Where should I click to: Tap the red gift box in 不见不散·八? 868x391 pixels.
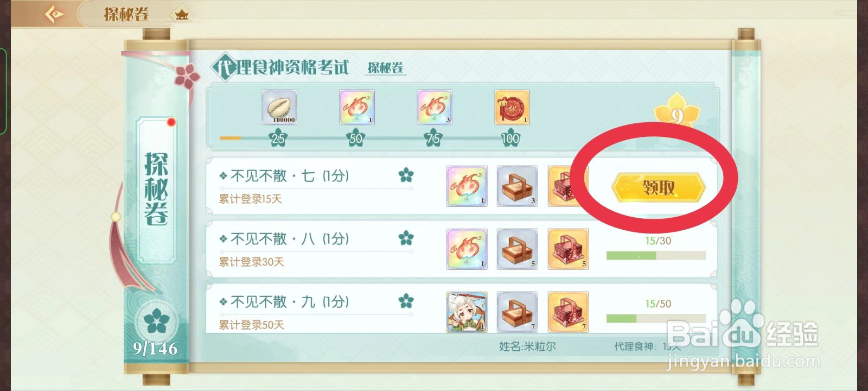pyautogui.click(x=568, y=249)
